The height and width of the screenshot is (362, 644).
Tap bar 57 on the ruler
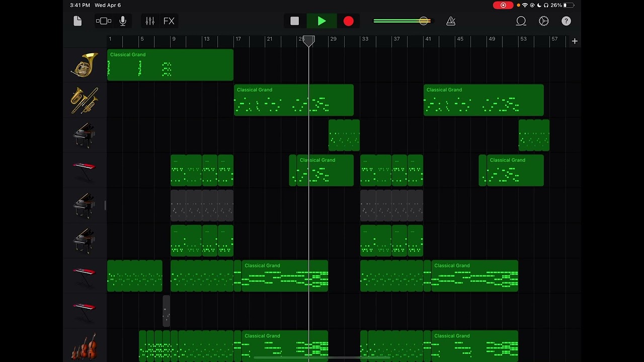[x=554, y=39]
